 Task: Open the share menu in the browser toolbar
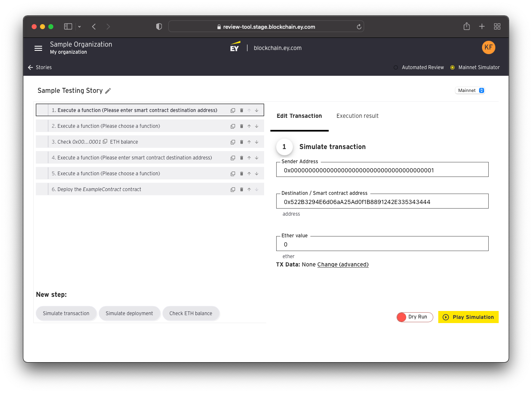(466, 26)
